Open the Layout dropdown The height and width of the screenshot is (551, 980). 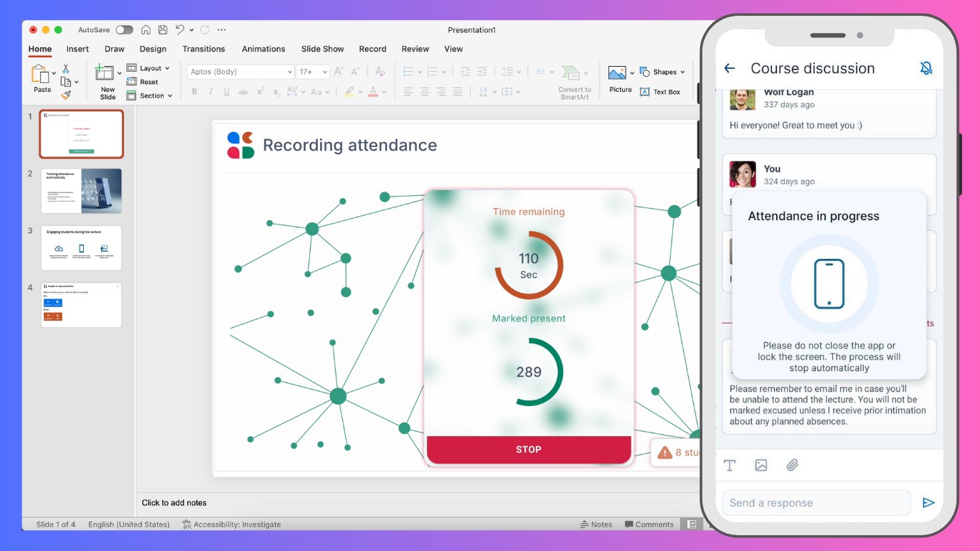click(149, 68)
